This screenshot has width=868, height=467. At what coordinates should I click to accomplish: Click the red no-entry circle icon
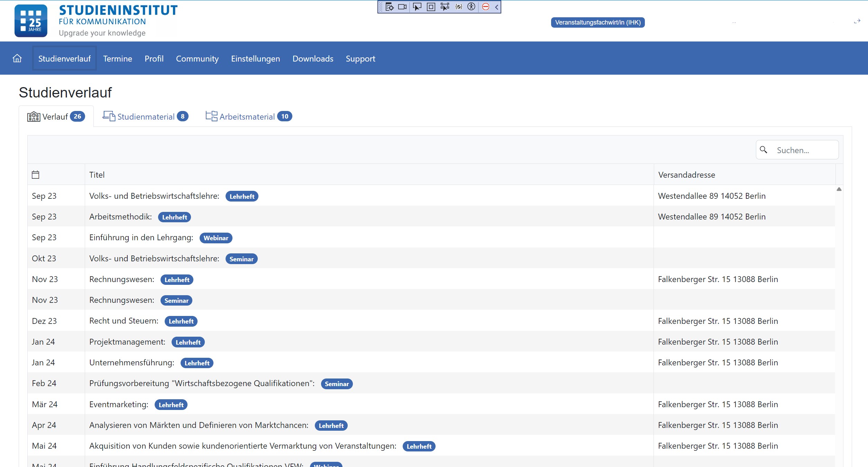486,7
